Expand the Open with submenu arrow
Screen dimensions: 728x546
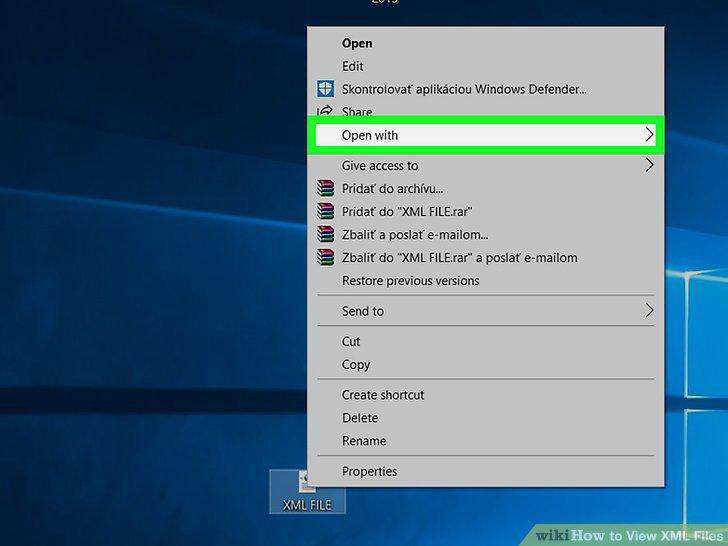649,135
